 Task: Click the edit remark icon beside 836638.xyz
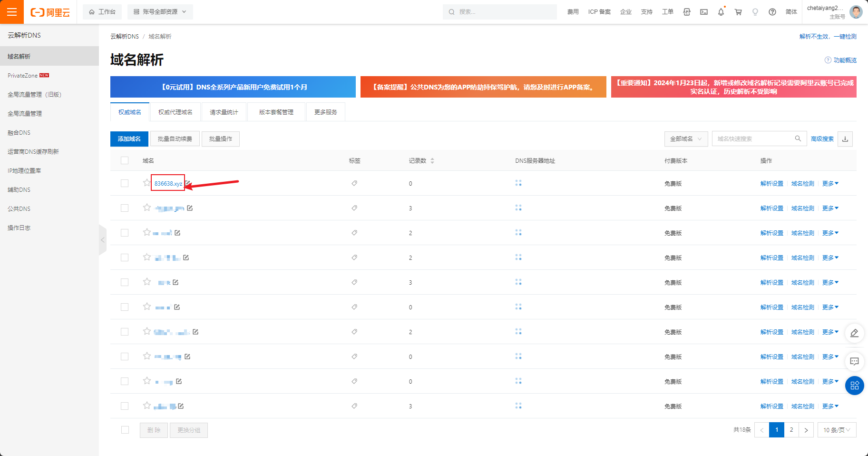coord(188,183)
